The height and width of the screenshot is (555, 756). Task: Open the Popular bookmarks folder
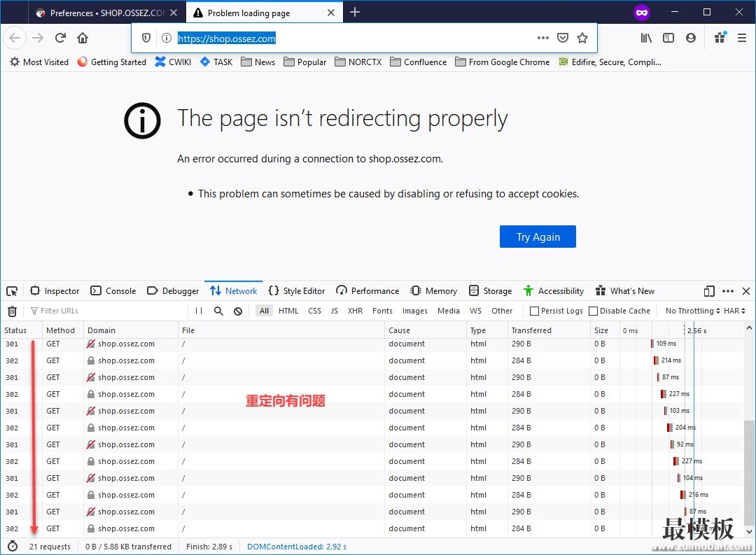(x=304, y=62)
